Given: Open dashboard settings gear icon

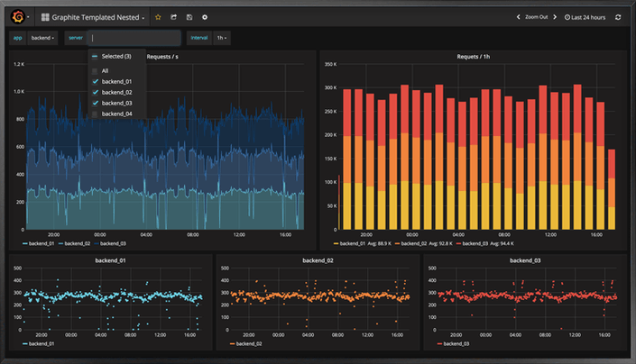Looking at the screenshot, I should click(x=205, y=17).
